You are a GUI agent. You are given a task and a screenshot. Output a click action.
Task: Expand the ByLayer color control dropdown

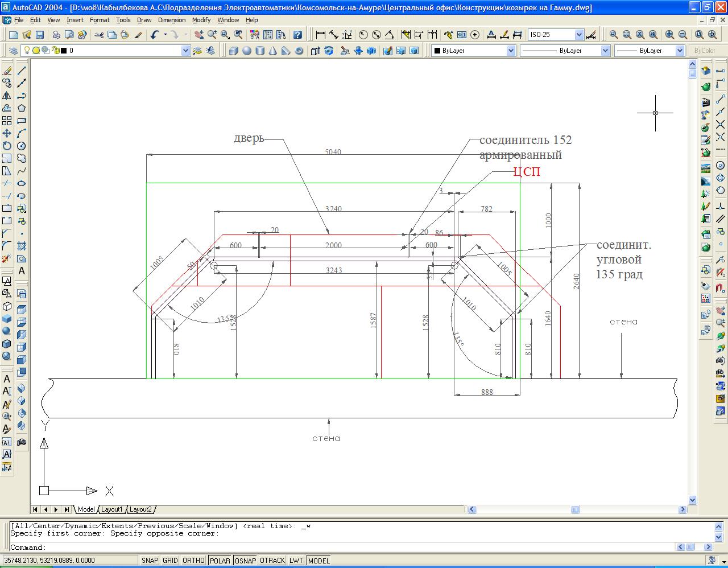coord(510,51)
